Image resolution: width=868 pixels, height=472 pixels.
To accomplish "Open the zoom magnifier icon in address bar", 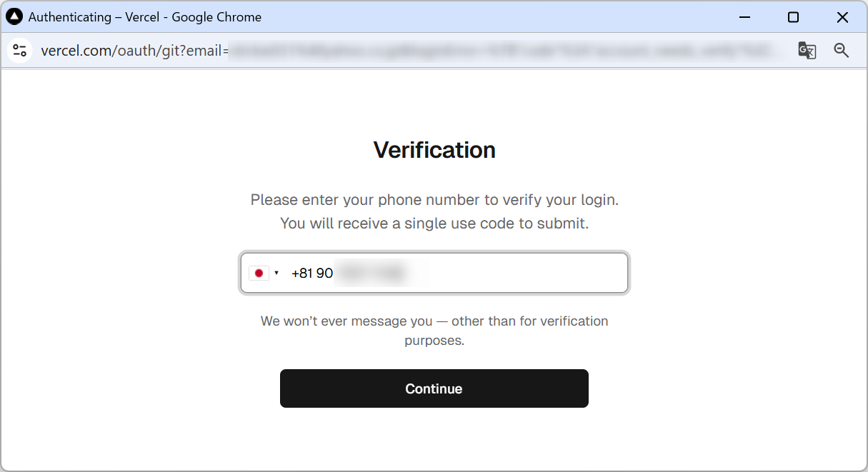I will coord(842,50).
